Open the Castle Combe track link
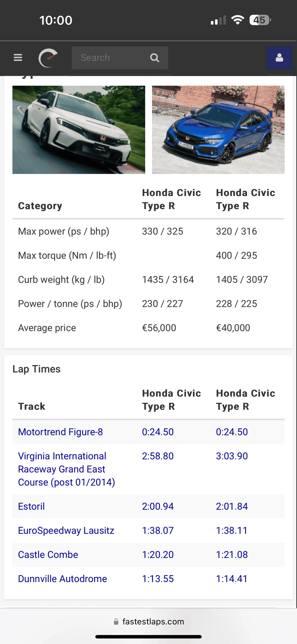 [x=48, y=554]
